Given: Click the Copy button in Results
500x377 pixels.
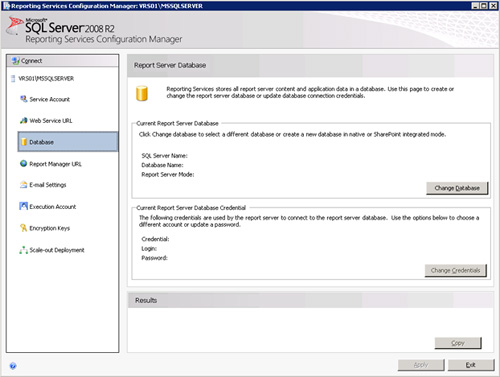Looking at the screenshot, I should tap(458, 343).
